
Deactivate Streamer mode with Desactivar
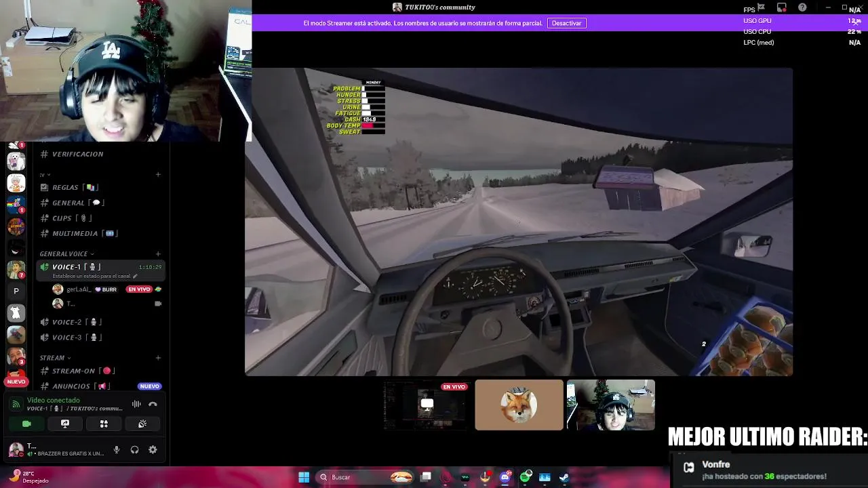tap(566, 23)
